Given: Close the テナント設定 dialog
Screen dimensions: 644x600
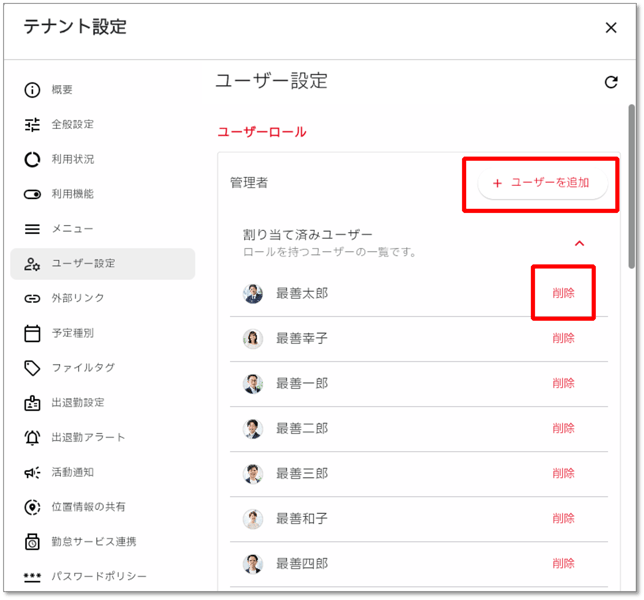Looking at the screenshot, I should point(611,28).
